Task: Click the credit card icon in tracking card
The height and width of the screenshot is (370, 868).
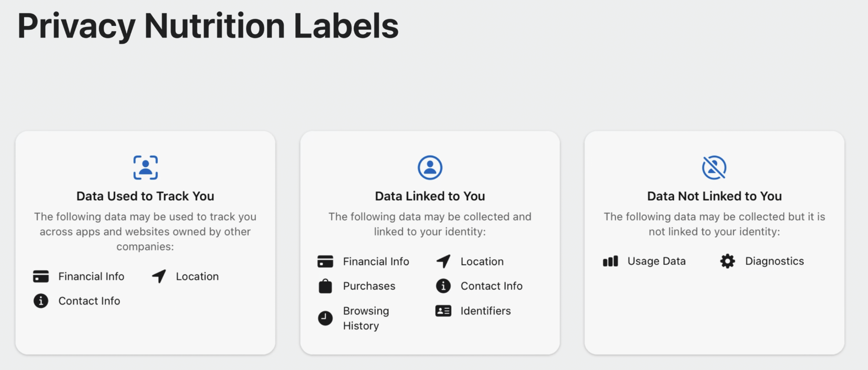Action: click(41, 277)
